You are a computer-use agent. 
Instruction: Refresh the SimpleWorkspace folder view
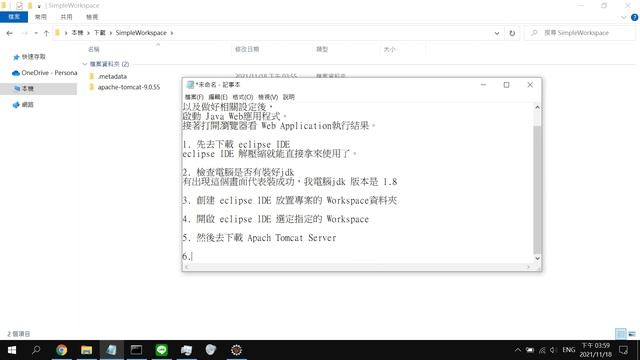tap(512, 33)
